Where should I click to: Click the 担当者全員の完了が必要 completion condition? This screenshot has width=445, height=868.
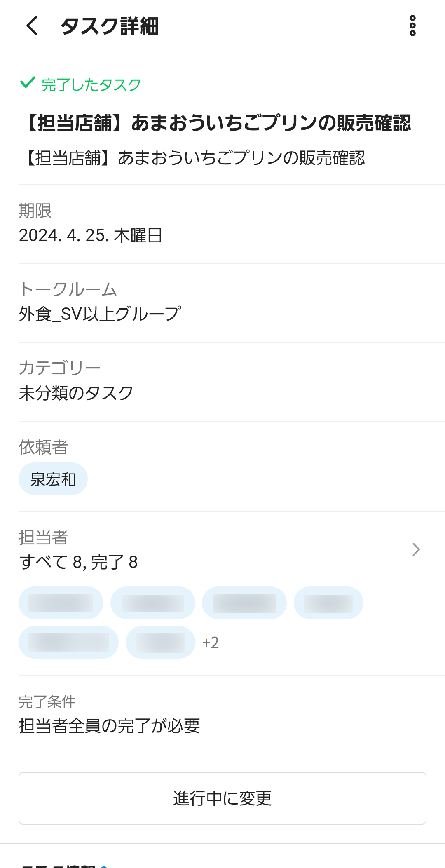[110, 726]
